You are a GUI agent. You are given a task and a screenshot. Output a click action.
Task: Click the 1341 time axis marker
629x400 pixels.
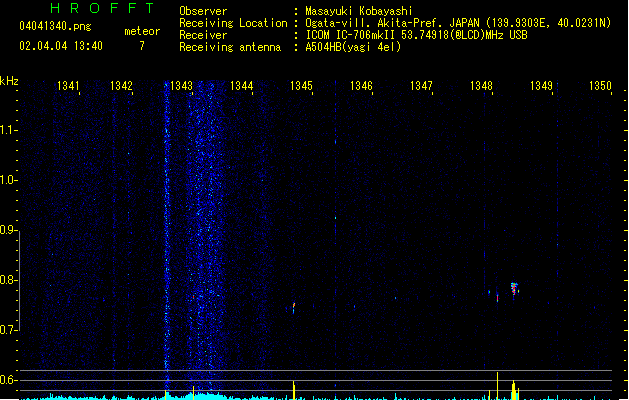(68, 86)
